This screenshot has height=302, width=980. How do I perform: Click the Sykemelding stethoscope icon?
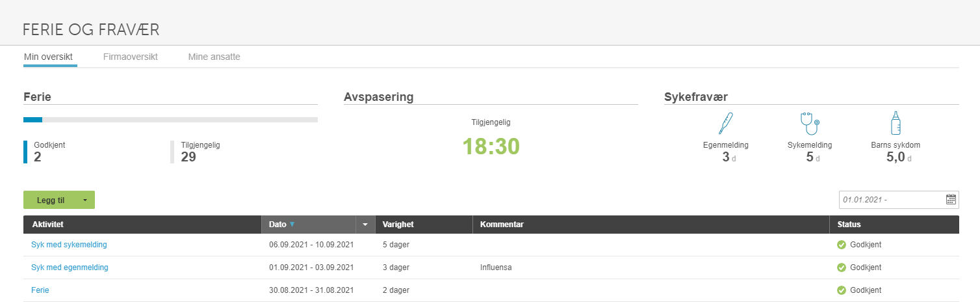809,123
